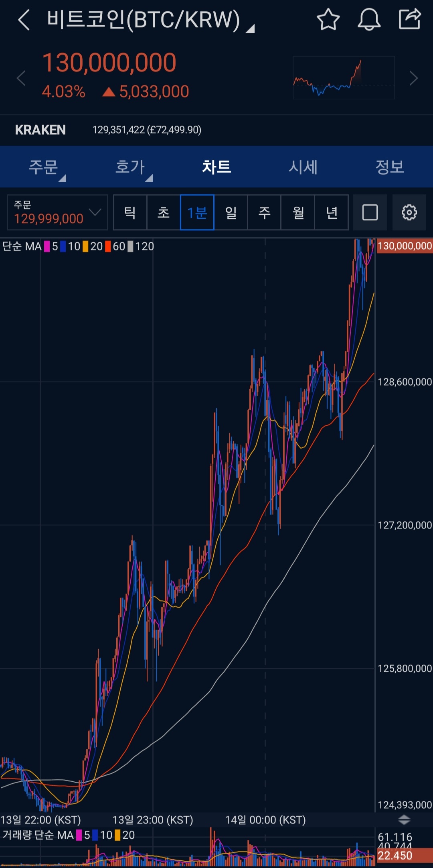Select the 틱 chart interval
433x868 pixels.
coord(130,212)
